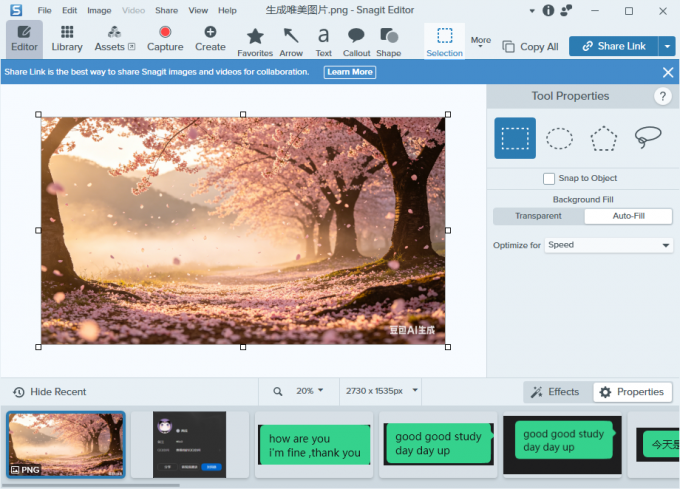Screen dimensions: 680x489
Task: Select the Callout tool
Action: tap(356, 42)
